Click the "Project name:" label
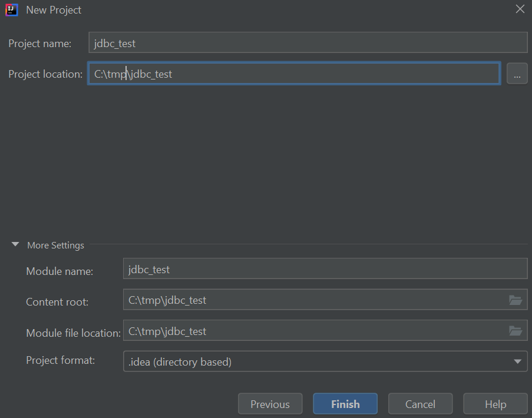 39,44
